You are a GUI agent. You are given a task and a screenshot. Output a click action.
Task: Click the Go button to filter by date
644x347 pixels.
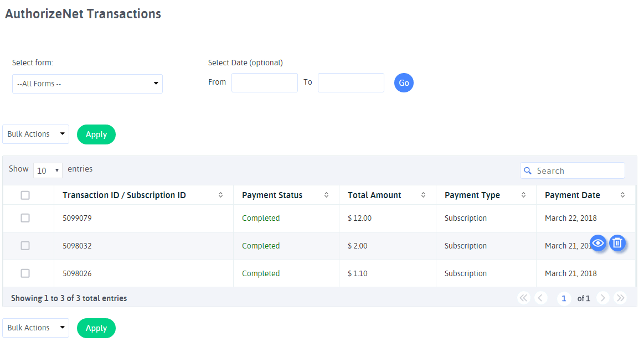[x=404, y=82]
